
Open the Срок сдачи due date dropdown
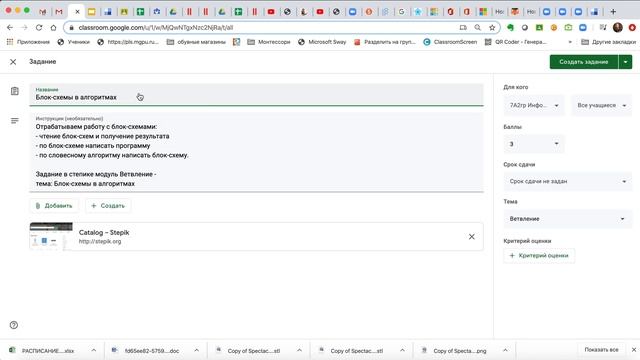[x=567, y=181]
